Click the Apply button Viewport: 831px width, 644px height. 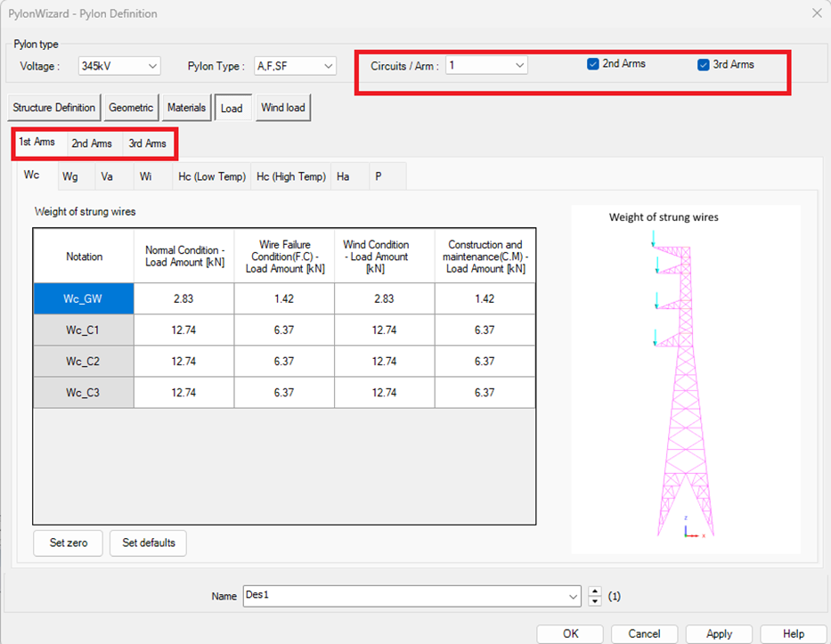(x=719, y=633)
